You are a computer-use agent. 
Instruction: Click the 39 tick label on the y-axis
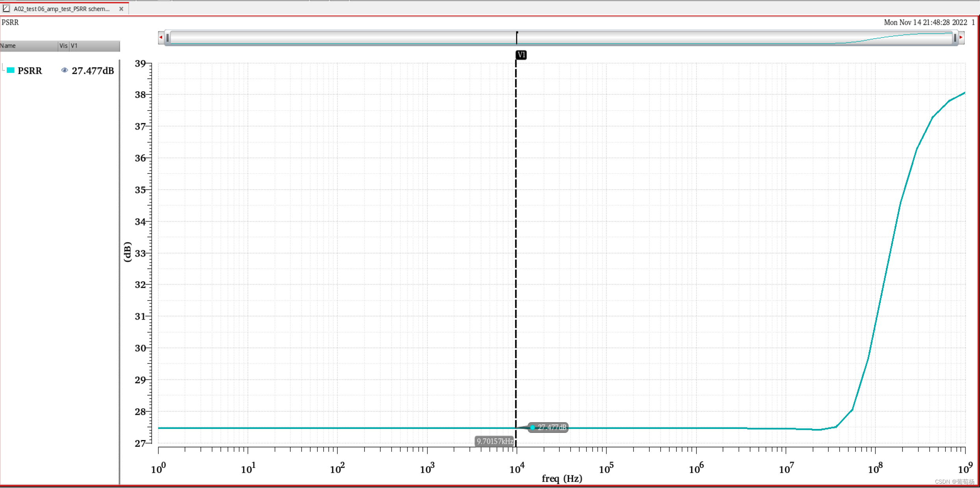coord(140,63)
